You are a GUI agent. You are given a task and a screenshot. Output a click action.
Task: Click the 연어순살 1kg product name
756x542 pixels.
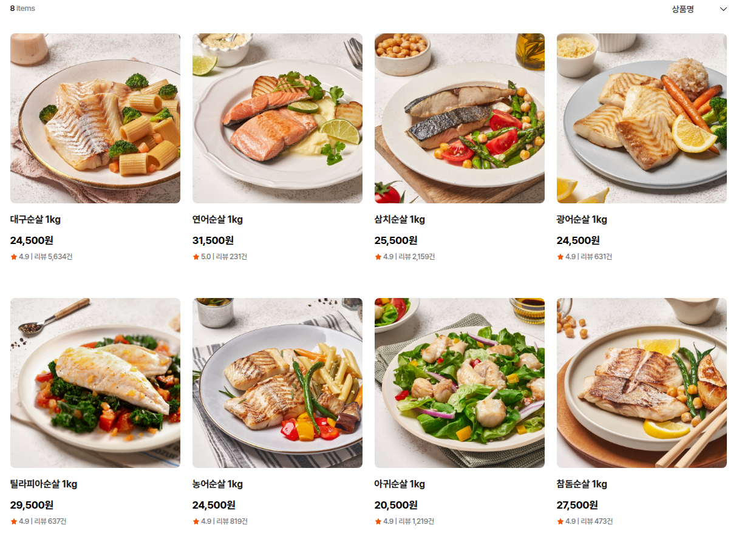coord(217,220)
